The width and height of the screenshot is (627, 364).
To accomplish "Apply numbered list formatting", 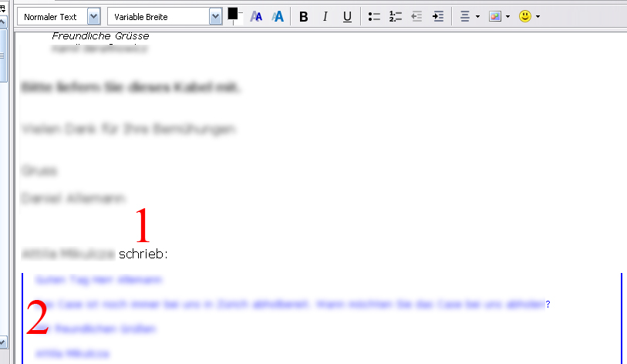I will (x=396, y=16).
